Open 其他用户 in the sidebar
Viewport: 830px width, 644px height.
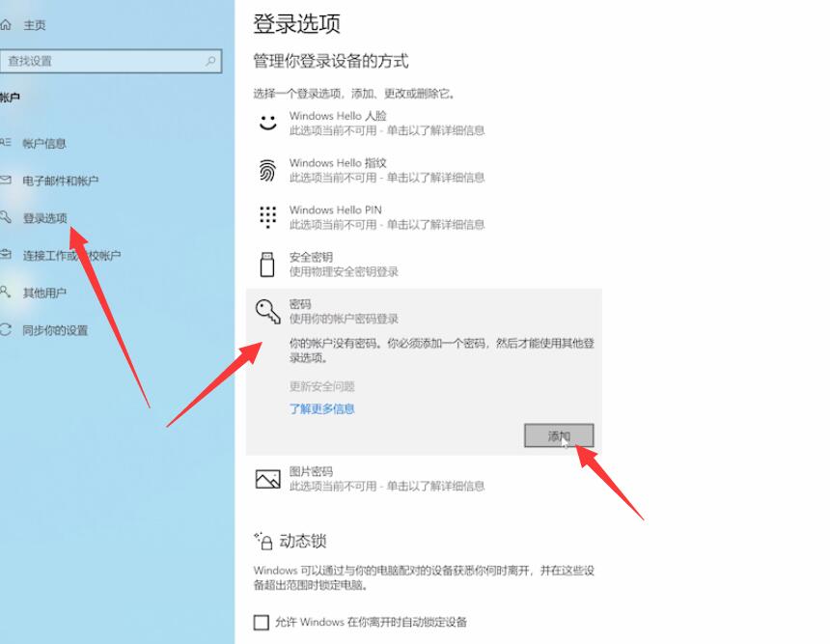[x=44, y=293]
